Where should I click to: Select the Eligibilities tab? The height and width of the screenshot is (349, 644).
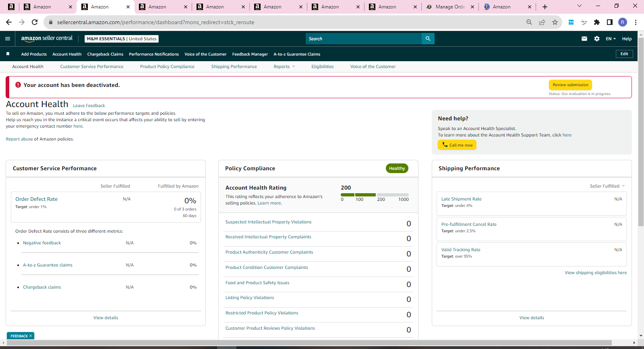click(323, 66)
